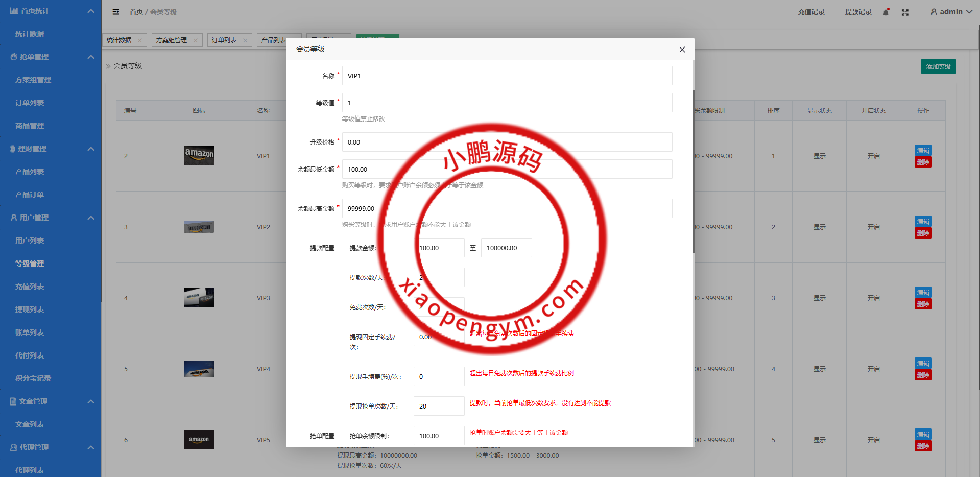Viewport: 980px width, 477px height.
Task: Open the admin user dropdown
Action: (951, 12)
